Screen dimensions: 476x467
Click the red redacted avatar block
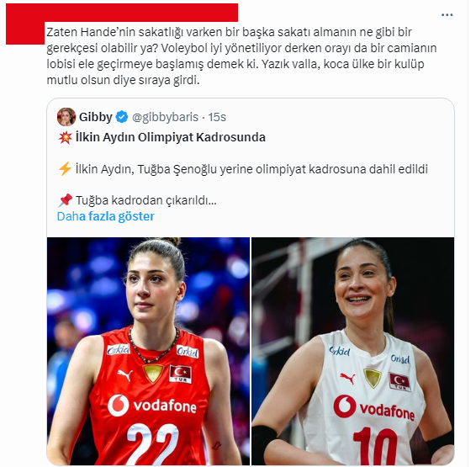click(25, 33)
